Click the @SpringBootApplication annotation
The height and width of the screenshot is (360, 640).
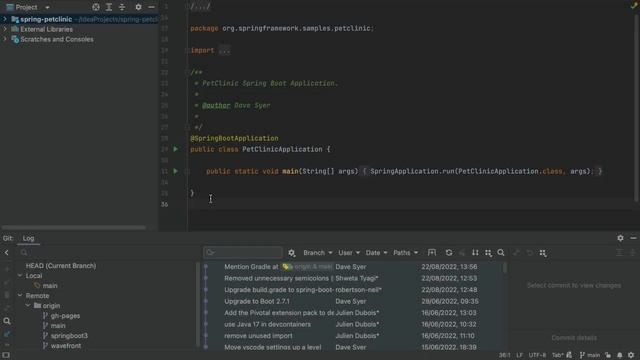(x=234, y=138)
